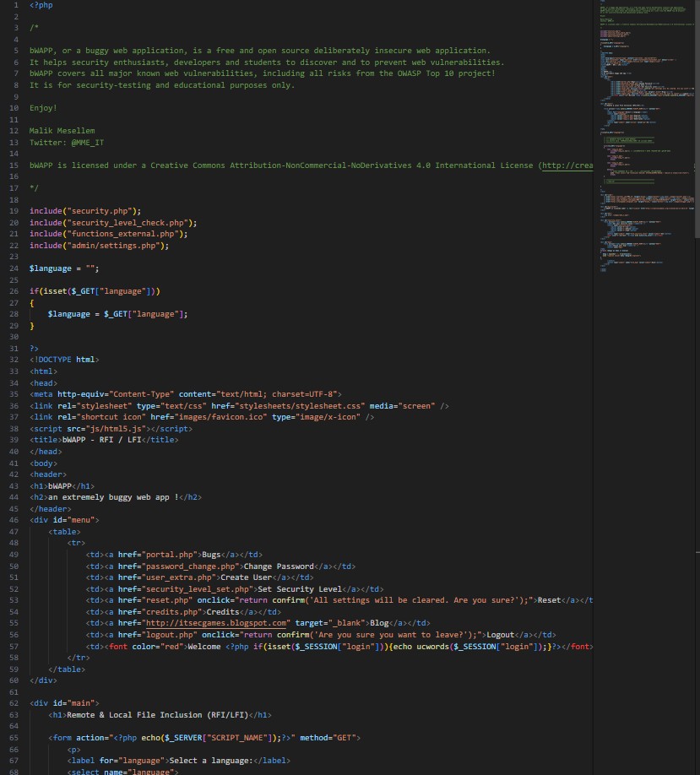Click line number 26 in the gutter
Viewport: 700px width, 775px height.
(13, 290)
